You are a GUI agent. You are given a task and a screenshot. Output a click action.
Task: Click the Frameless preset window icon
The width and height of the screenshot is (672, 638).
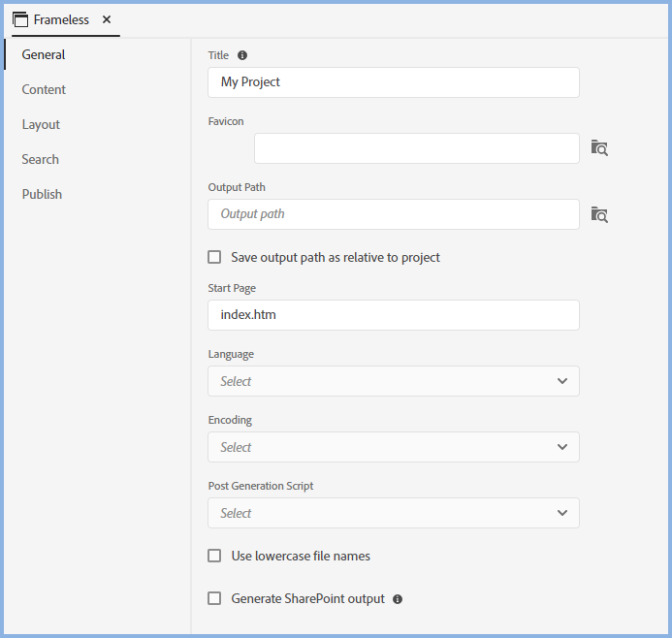20,19
